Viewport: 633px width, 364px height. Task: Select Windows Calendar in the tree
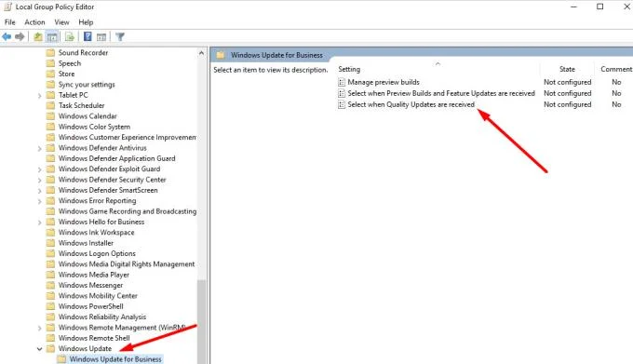(x=88, y=116)
